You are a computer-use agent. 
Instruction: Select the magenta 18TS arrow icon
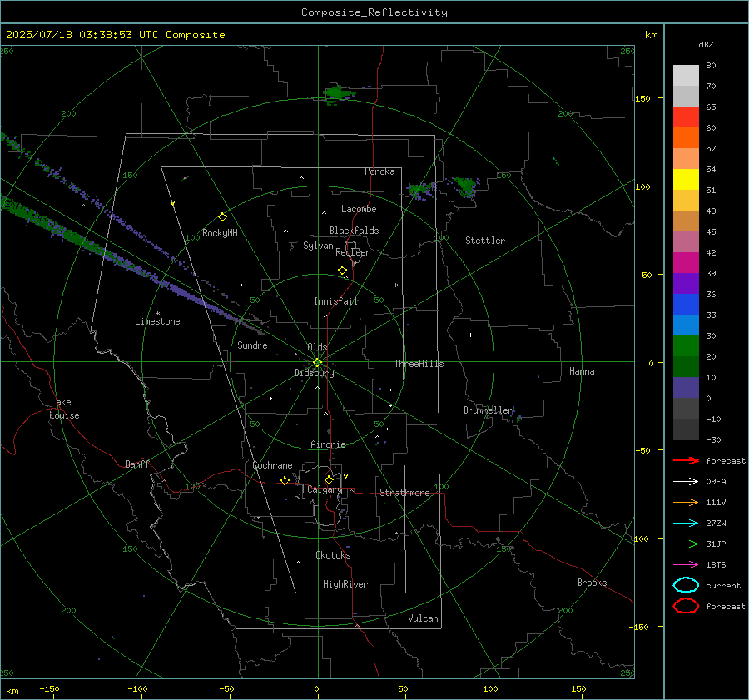click(686, 565)
